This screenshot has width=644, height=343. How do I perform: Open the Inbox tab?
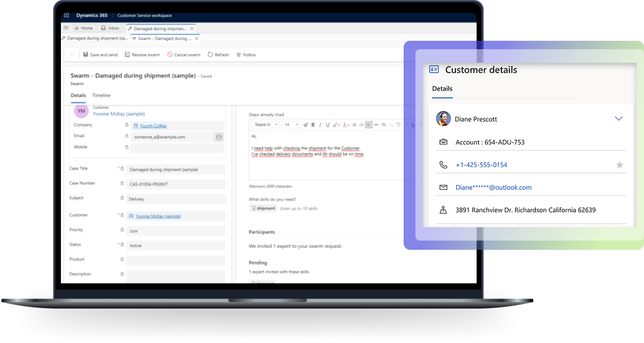click(x=110, y=28)
